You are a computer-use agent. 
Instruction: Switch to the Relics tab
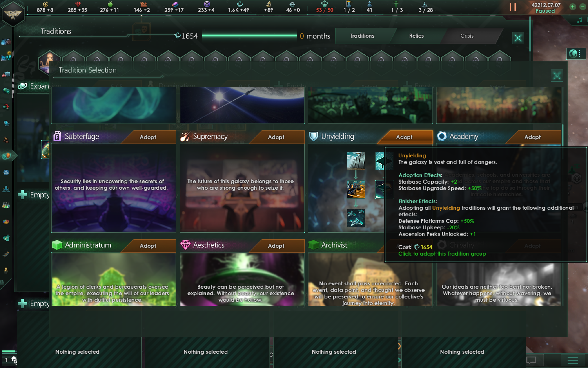(416, 36)
